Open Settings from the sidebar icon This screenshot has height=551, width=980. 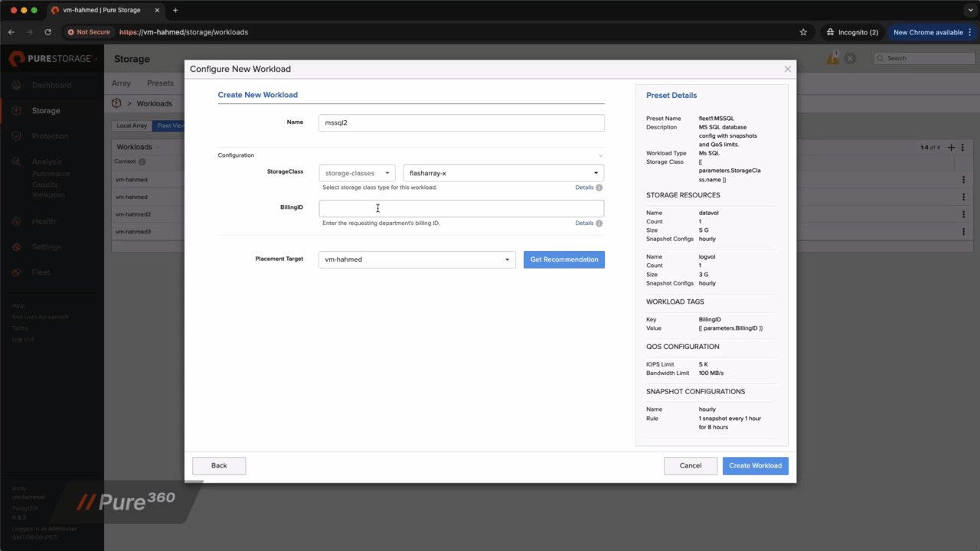16,246
